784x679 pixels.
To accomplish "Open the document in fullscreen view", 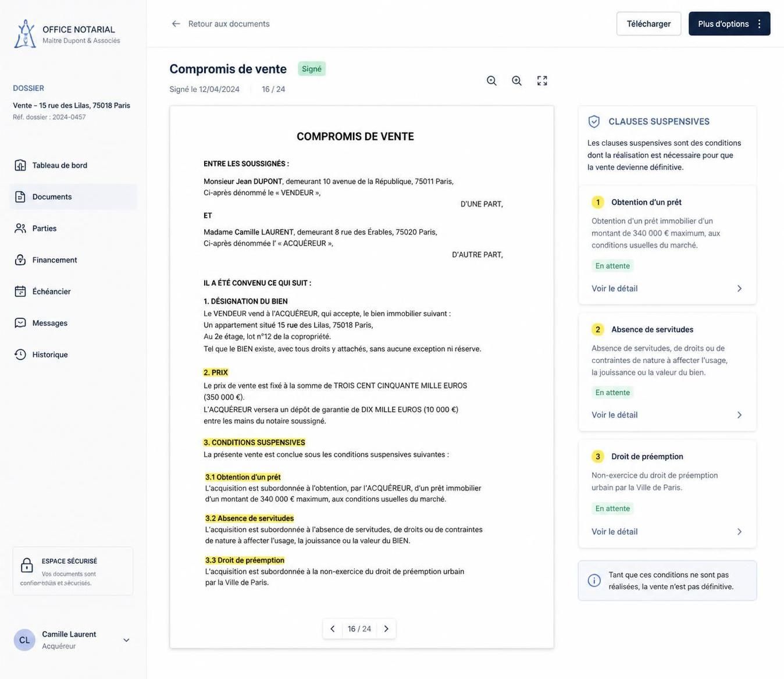I will click(x=542, y=81).
